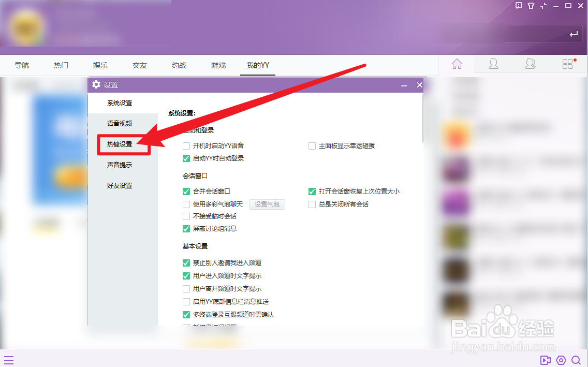Switch to the 我的YY tab
The height and width of the screenshot is (367, 588).
[258, 65]
